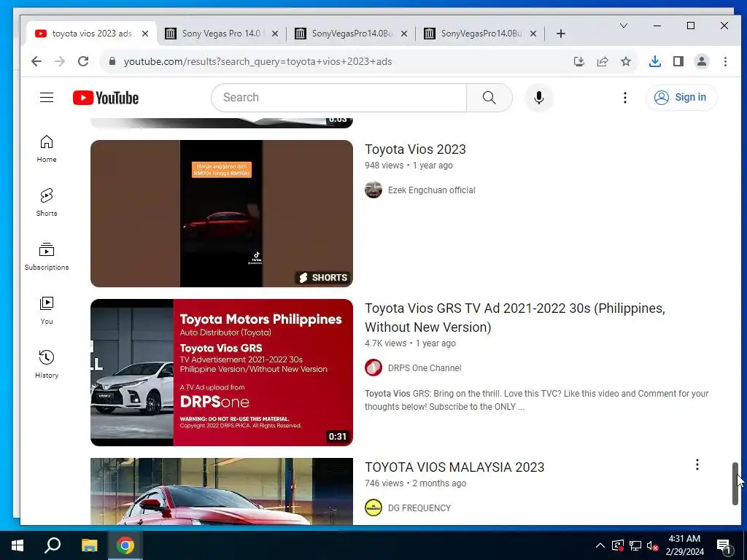Open the You section in sidebar
The width and height of the screenshot is (747, 560).
(46, 311)
